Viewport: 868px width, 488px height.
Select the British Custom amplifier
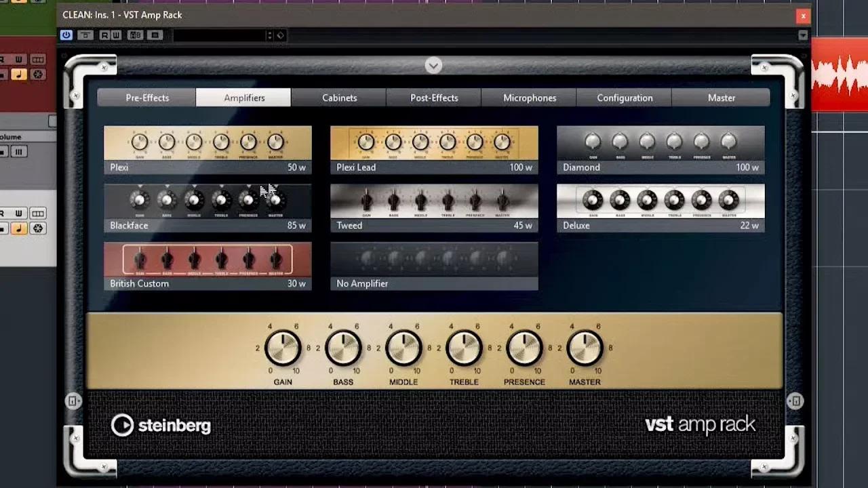(207, 264)
